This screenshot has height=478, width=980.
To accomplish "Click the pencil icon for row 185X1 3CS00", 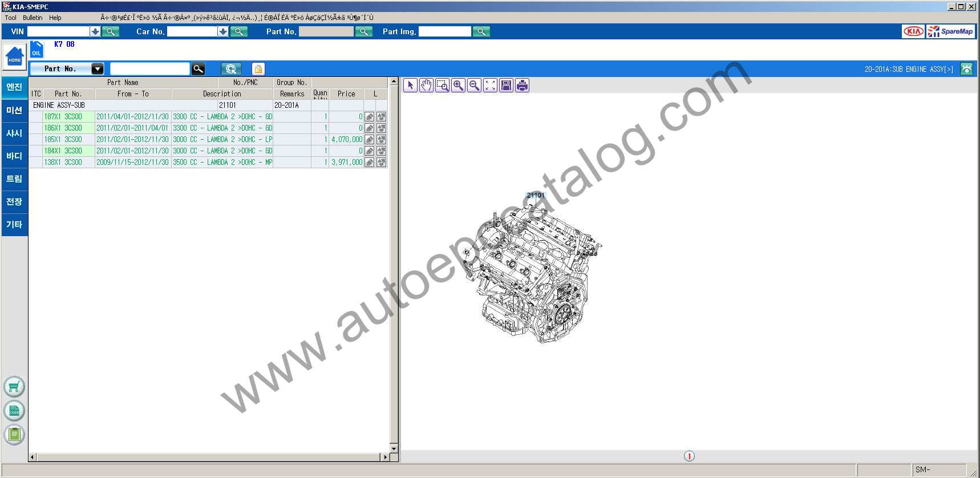I will tap(370, 140).
